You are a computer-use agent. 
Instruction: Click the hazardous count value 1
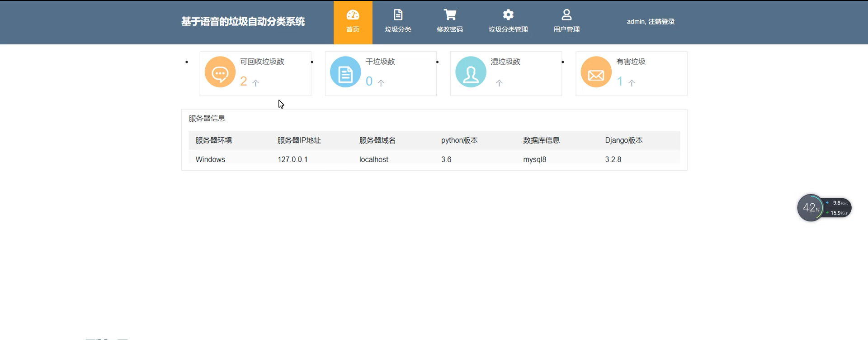click(x=620, y=81)
